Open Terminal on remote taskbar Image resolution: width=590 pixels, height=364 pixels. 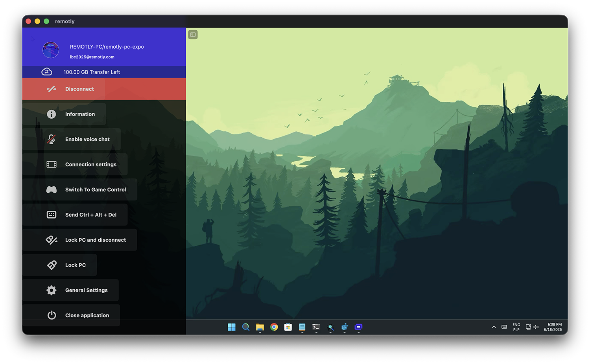(316, 327)
